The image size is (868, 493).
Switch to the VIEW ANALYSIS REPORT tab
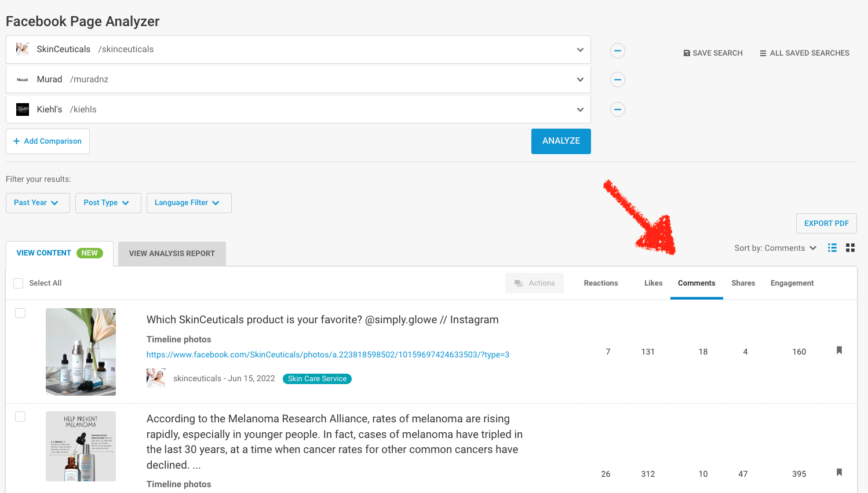(x=172, y=254)
